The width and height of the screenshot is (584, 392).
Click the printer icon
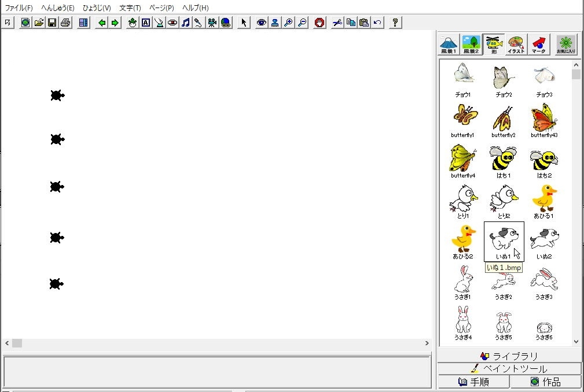(65, 23)
